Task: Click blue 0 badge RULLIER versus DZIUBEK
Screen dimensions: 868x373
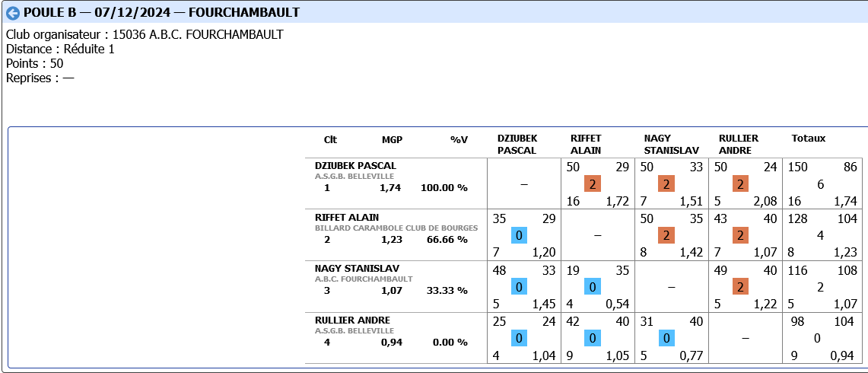Action: coord(519,338)
